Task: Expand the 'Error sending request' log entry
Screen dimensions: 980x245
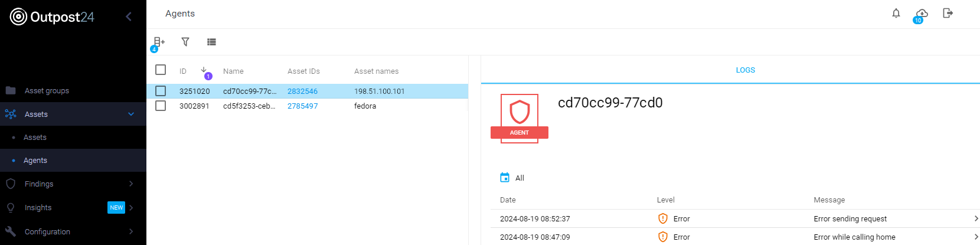Action: (x=976, y=218)
